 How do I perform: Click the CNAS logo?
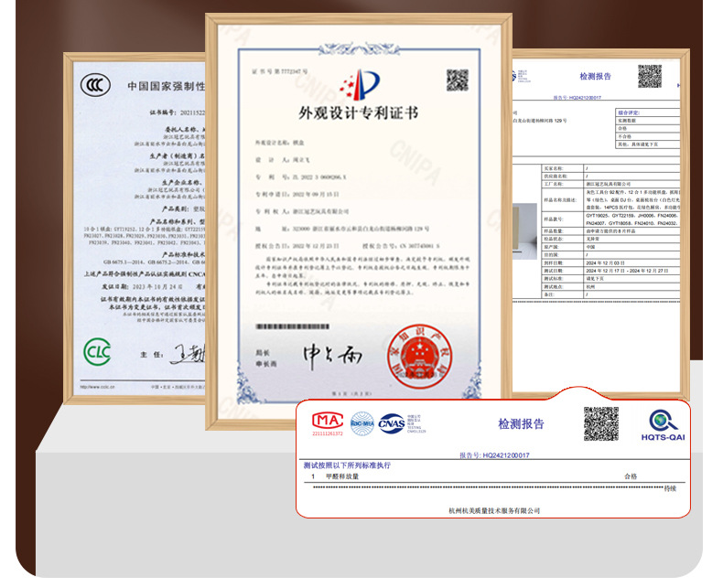392,423
